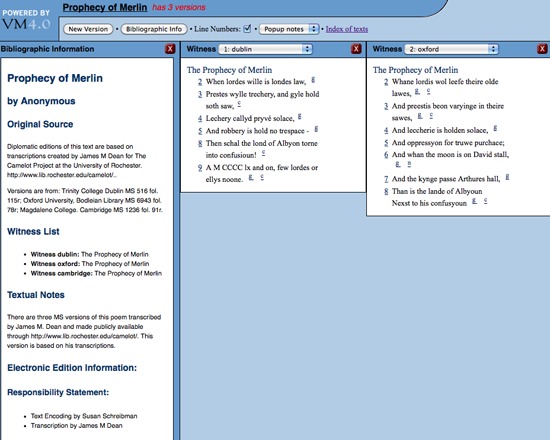Open g note after 'kynge passe Arthures hall,'
The width and height of the screenshot is (550, 440).
click(x=507, y=177)
